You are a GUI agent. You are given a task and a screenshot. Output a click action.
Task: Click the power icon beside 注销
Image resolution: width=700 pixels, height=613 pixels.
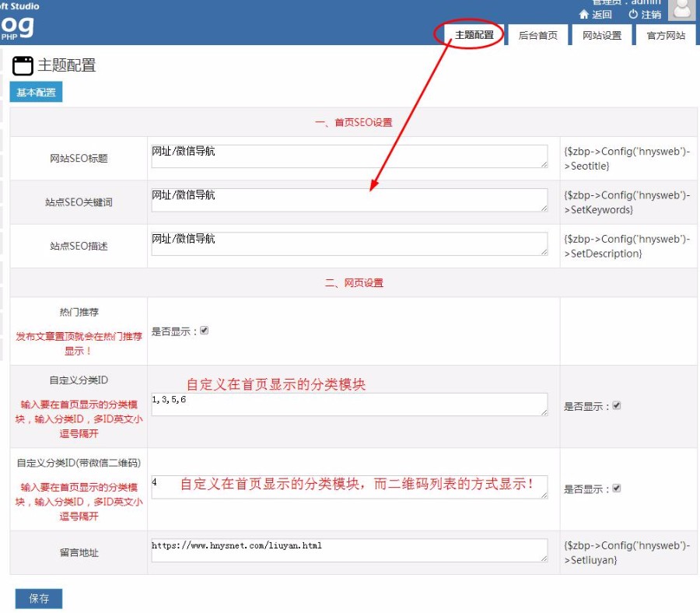click(633, 14)
